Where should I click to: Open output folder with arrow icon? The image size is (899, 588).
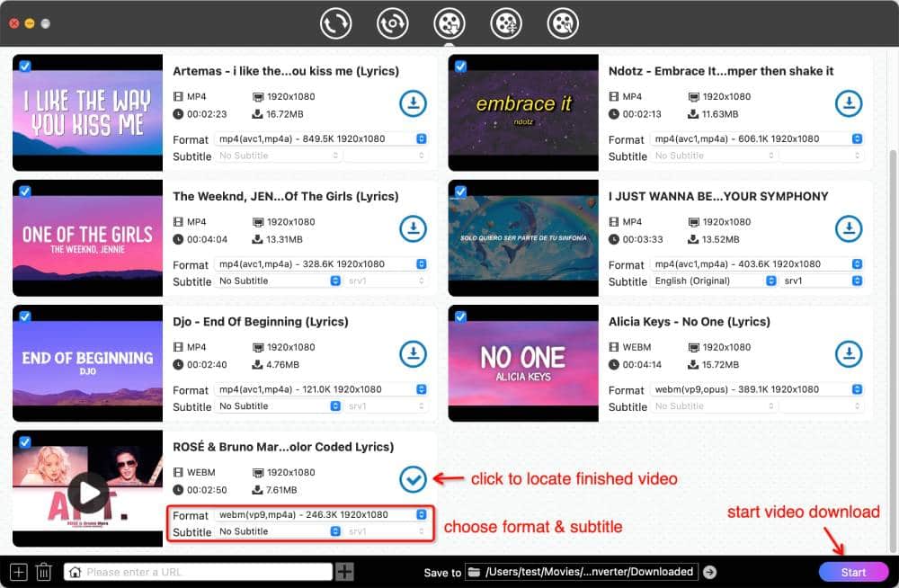[x=710, y=572]
